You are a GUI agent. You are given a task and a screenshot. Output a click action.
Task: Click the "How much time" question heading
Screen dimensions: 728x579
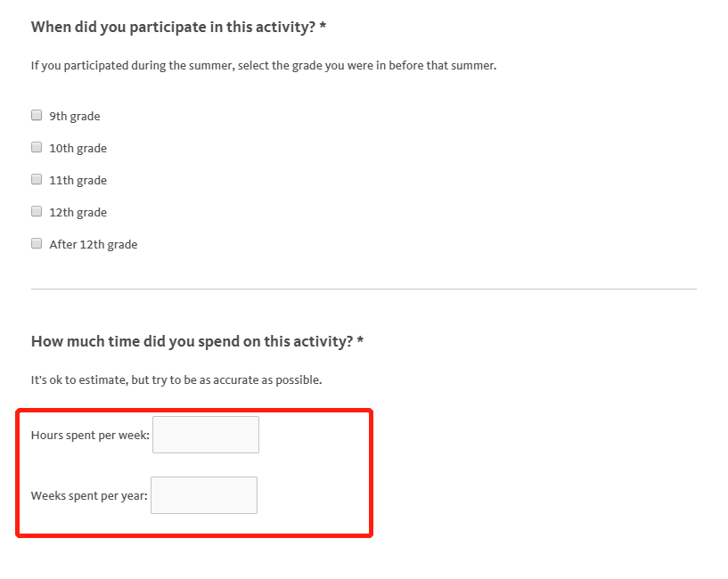[x=192, y=341]
